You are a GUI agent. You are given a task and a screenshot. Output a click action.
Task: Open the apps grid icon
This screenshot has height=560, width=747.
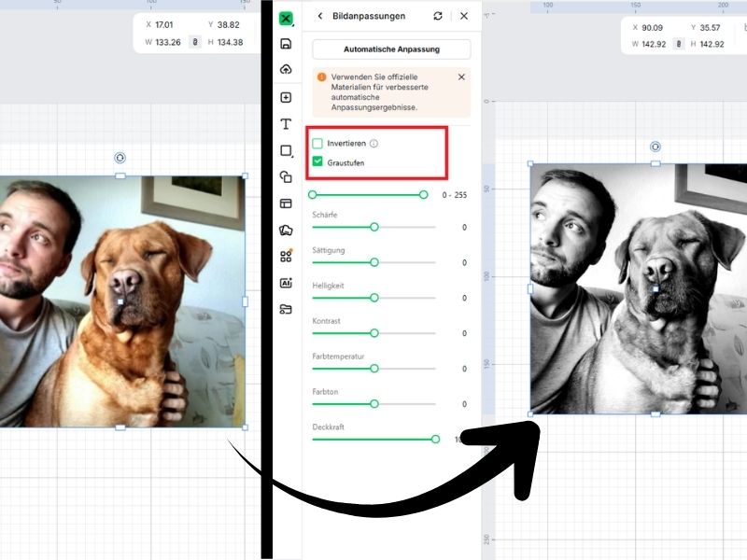[286, 256]
